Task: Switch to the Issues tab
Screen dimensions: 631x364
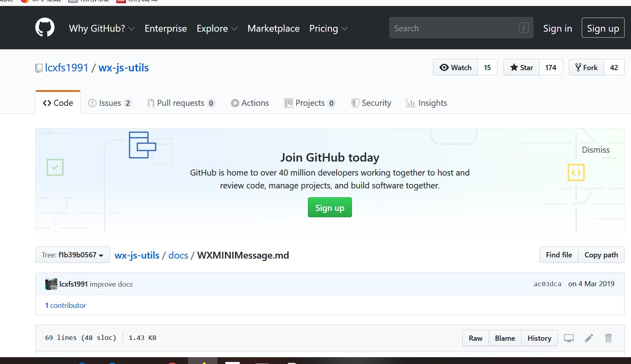Action: click(109, 103)
